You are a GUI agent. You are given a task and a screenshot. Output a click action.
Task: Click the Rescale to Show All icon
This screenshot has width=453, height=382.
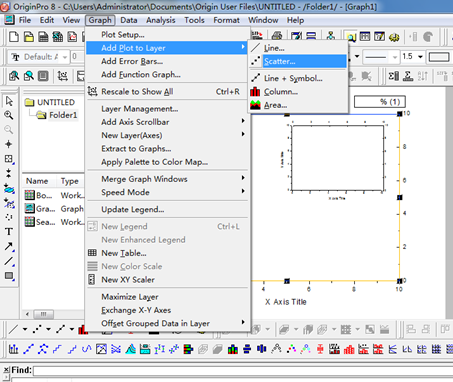92,91
